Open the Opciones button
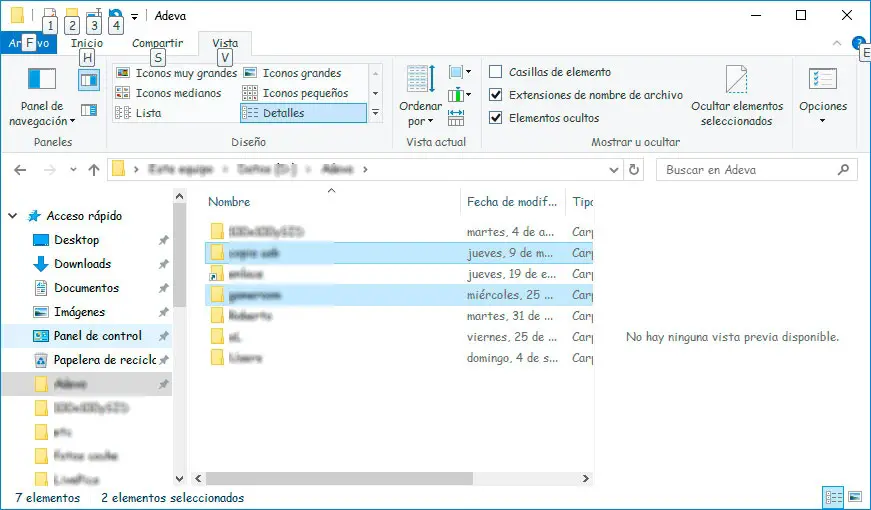This screenshot has height=510, width=871. 823,97
